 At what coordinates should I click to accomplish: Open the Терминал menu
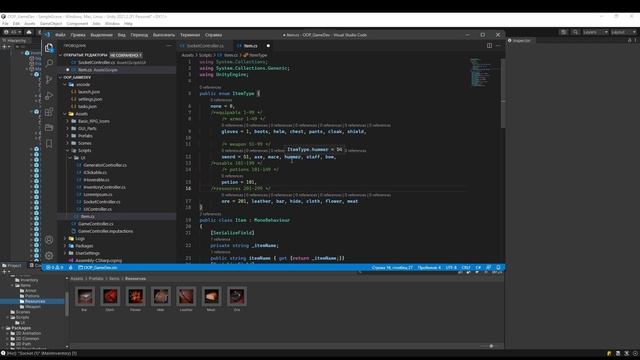tap(190, 35)
